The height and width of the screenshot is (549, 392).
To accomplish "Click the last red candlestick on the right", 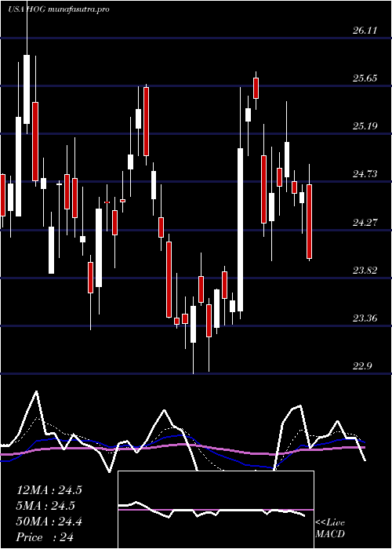I will tap(309, 221).
